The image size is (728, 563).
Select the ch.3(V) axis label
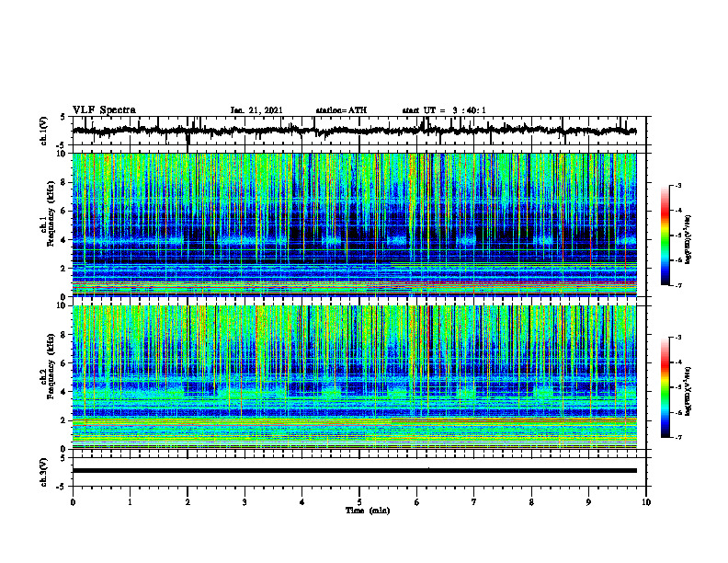[x=44, y=473]
